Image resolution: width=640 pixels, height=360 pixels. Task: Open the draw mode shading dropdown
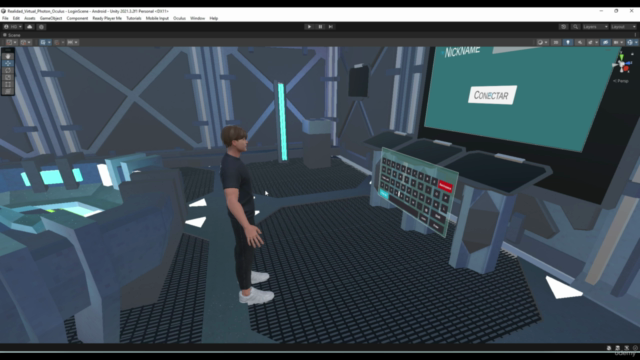coord(542,42)
